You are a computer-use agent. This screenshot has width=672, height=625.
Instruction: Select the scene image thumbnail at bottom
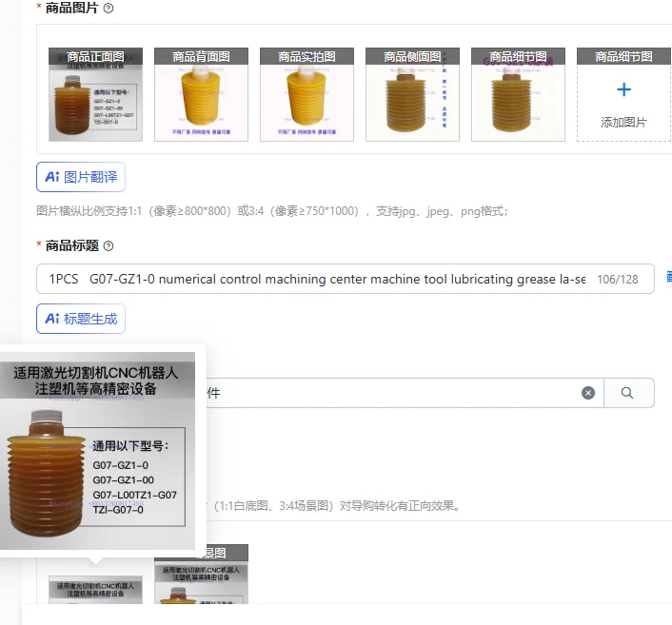[201, 574]
